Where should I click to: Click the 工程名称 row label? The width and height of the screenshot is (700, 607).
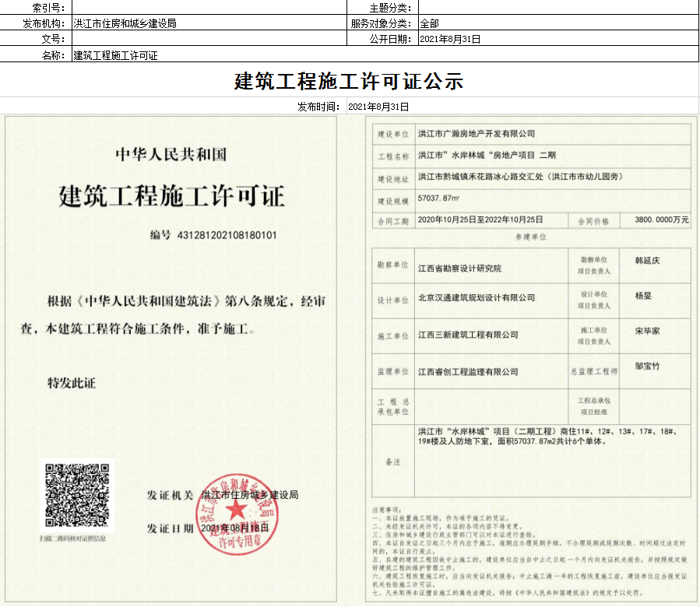393,156
